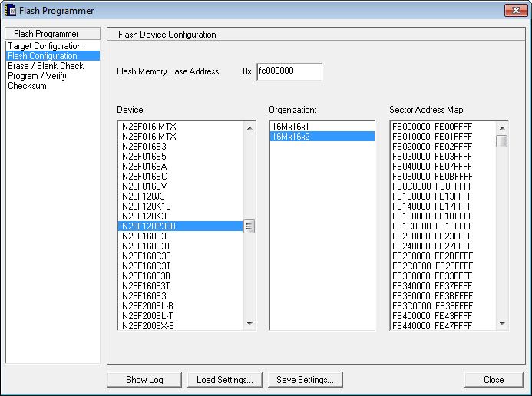
Task: Select device IN28F128P30B
Action: point(180,226)
